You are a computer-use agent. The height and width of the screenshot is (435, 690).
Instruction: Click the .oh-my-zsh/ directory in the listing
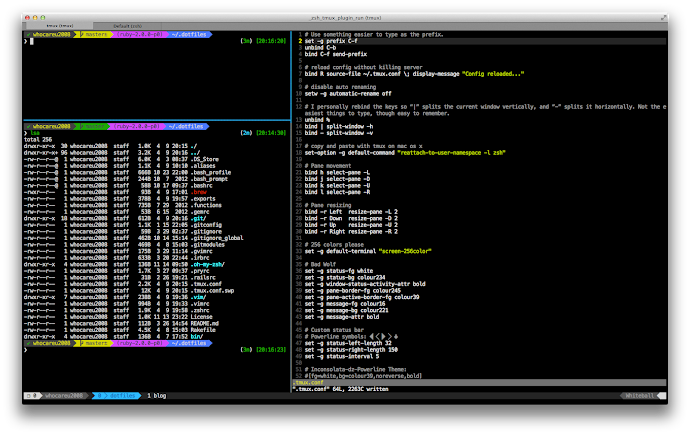coord(208,264)
